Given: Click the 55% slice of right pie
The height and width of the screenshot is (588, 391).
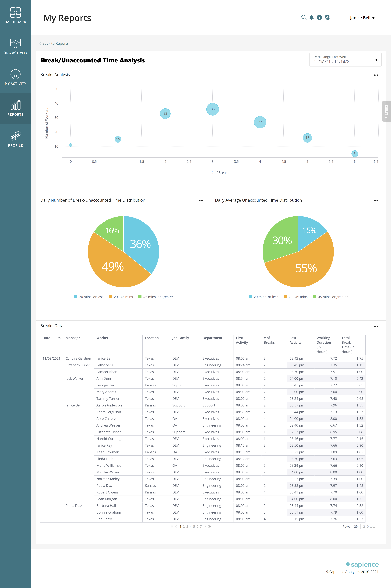Looking at the screenshot, I should tap(306, 268).
